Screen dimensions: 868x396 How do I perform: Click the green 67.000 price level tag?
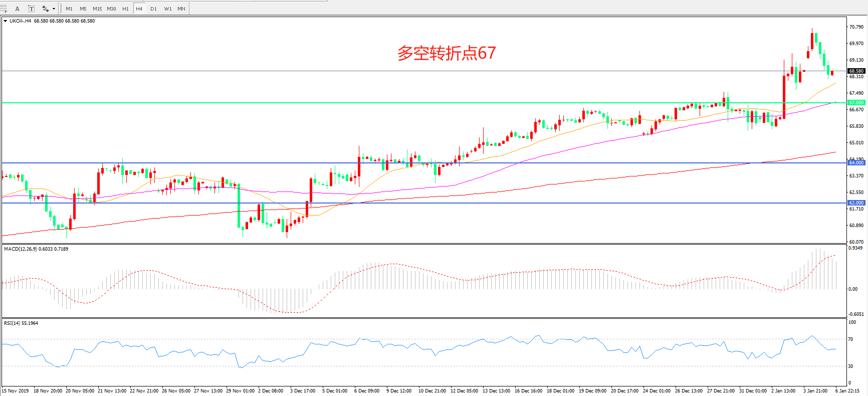point(856,103)
